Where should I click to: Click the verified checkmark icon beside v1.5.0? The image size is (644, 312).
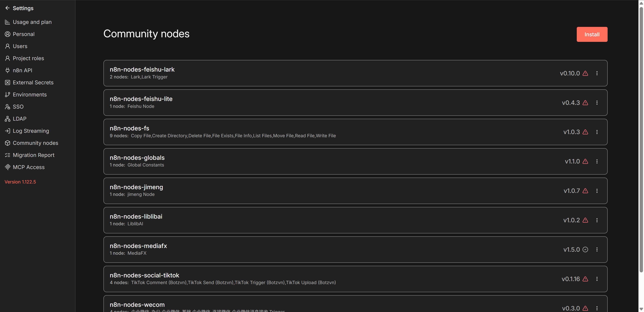(585, 250)
